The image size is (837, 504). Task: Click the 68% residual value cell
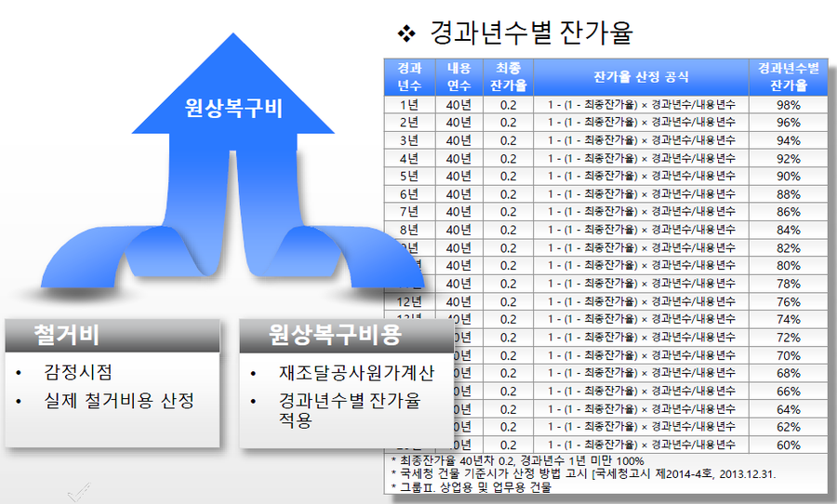tap(789, 373)
